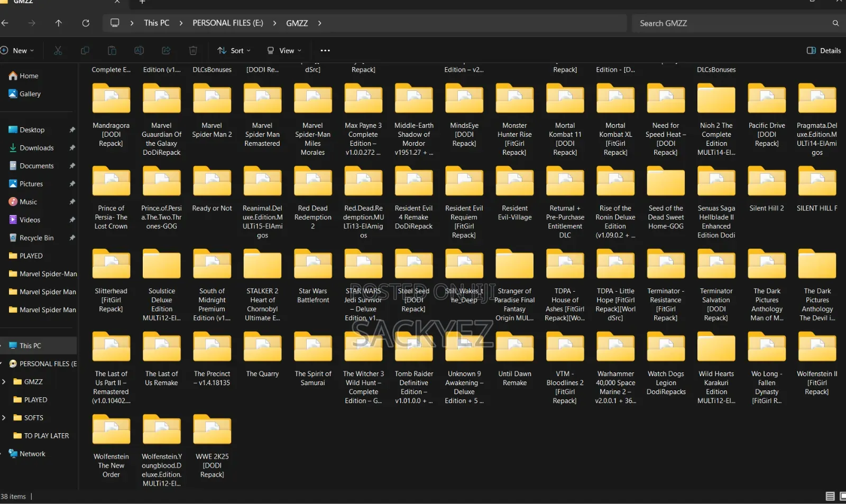The height and width of the screenshot is (504, 846).
Task: Go to PERSONAL FILES (E:) breadcrumb
Action: coord(228,23)
